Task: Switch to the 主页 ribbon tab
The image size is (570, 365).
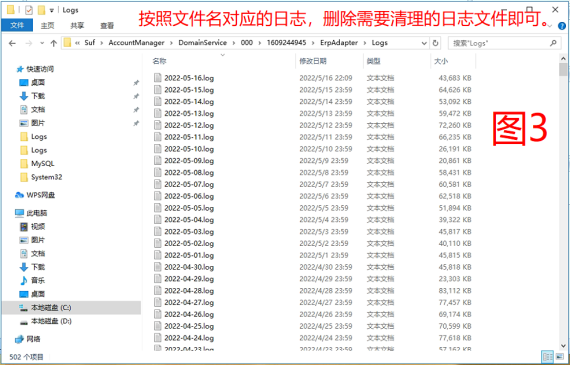Action: [x=47, y=25]
